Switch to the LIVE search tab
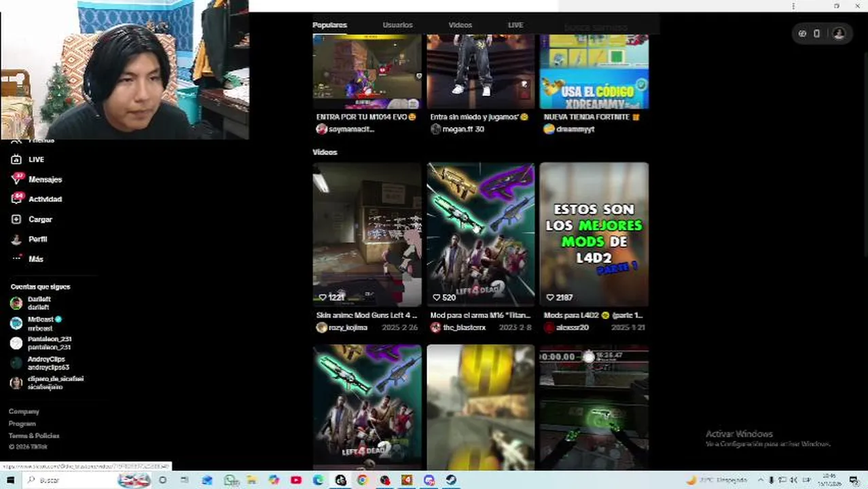868x489 pixels. coord(516,25)
